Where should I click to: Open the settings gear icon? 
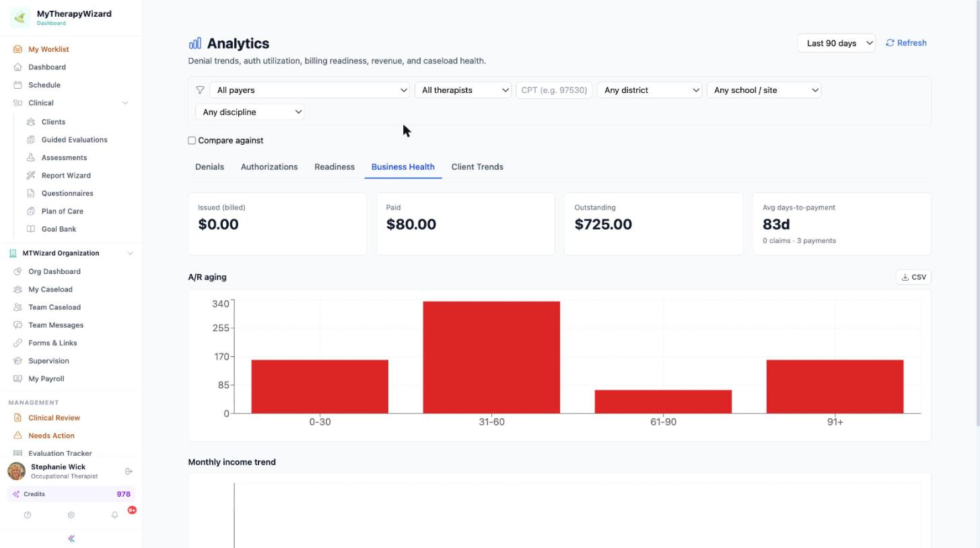71,515
